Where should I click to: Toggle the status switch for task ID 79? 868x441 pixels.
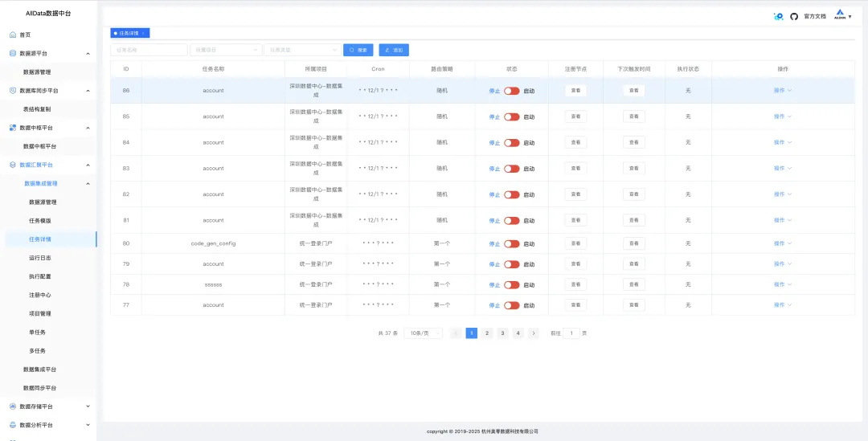511,264
